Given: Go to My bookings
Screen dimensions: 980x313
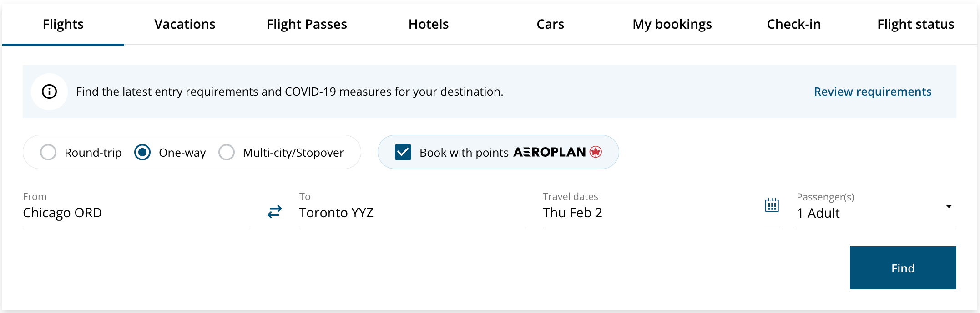Looking at the screenshot, I should [x=672, y=24].
